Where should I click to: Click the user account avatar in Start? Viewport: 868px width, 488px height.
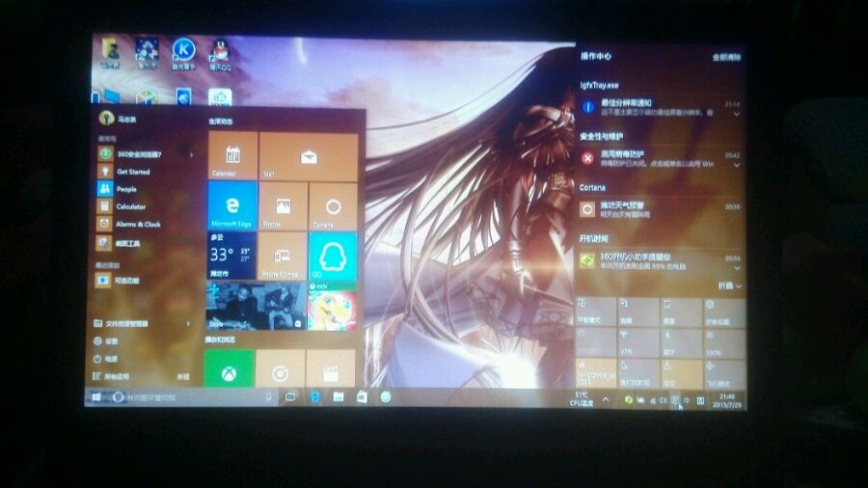106,118
